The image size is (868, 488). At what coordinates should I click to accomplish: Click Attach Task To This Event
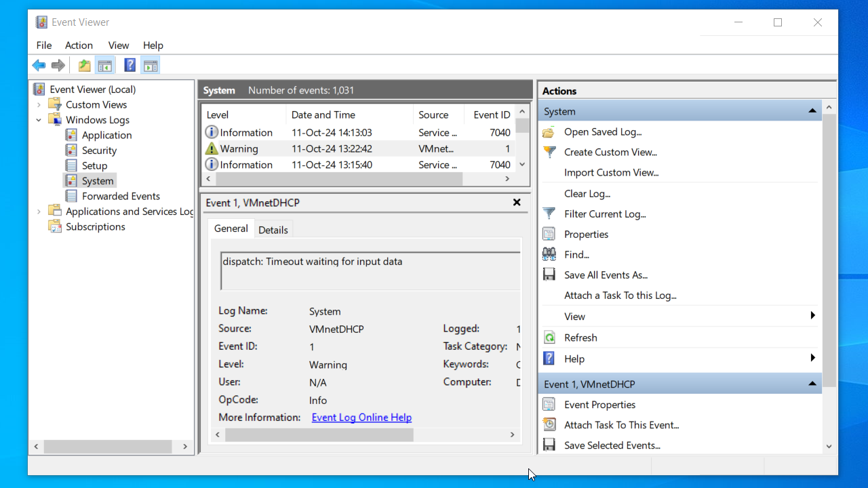tap(621, 425)
